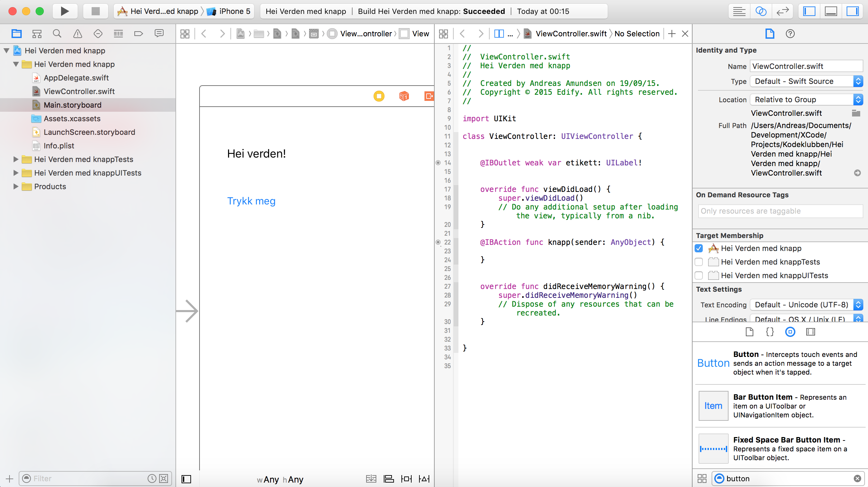Select the Hei verden! label on canvas
Screen dimensions: 868x487
(x=257, y=154)
